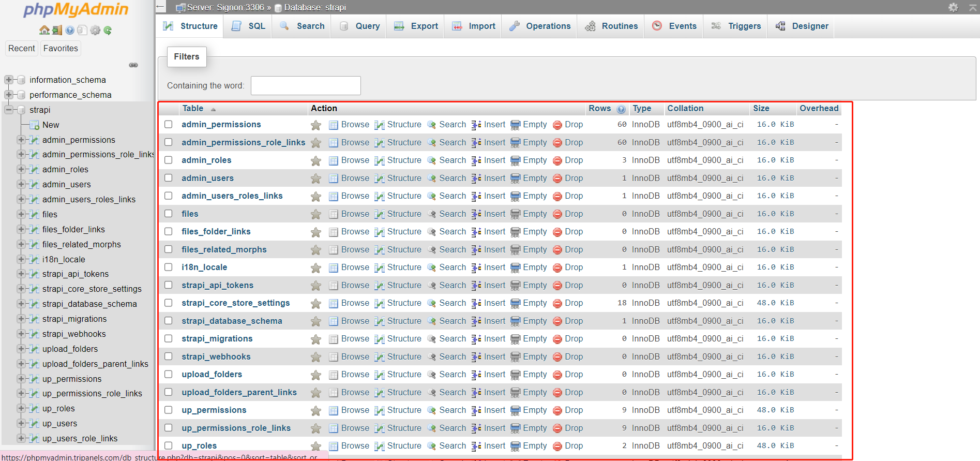Expand strapi_api_tokens node in sidebar
Viewport: 980px width, 461px height.
(x=21, y=274)
